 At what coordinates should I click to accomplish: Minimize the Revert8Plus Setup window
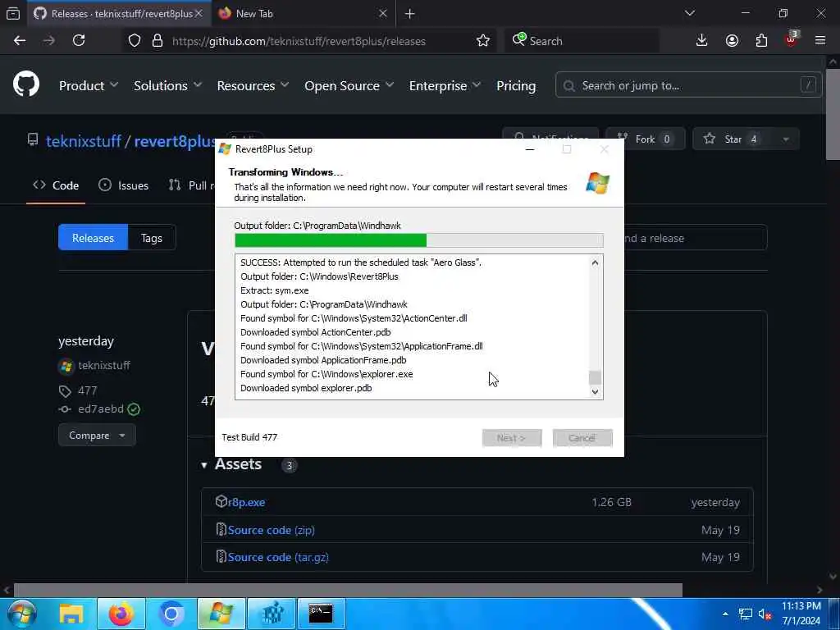tap(530, 149)
